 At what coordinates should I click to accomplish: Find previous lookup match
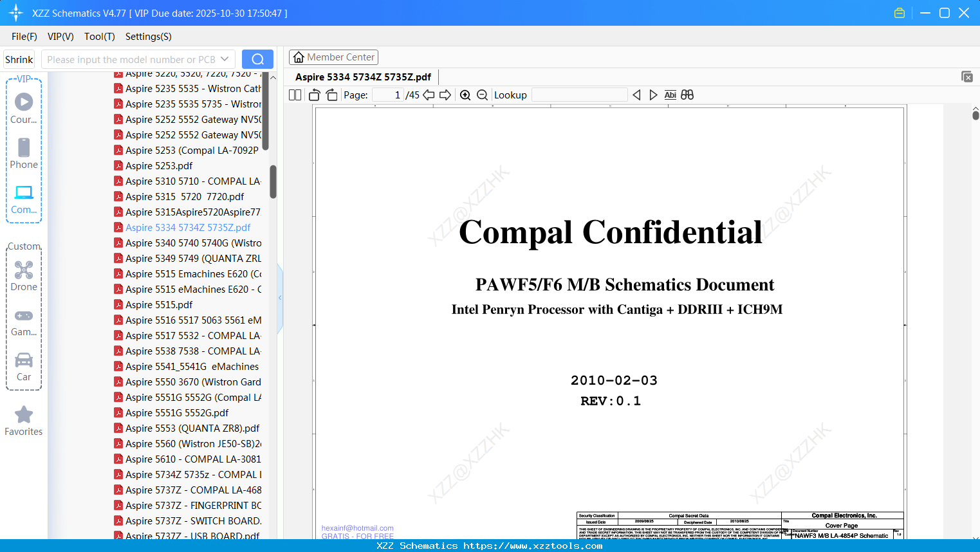[636, 95]
